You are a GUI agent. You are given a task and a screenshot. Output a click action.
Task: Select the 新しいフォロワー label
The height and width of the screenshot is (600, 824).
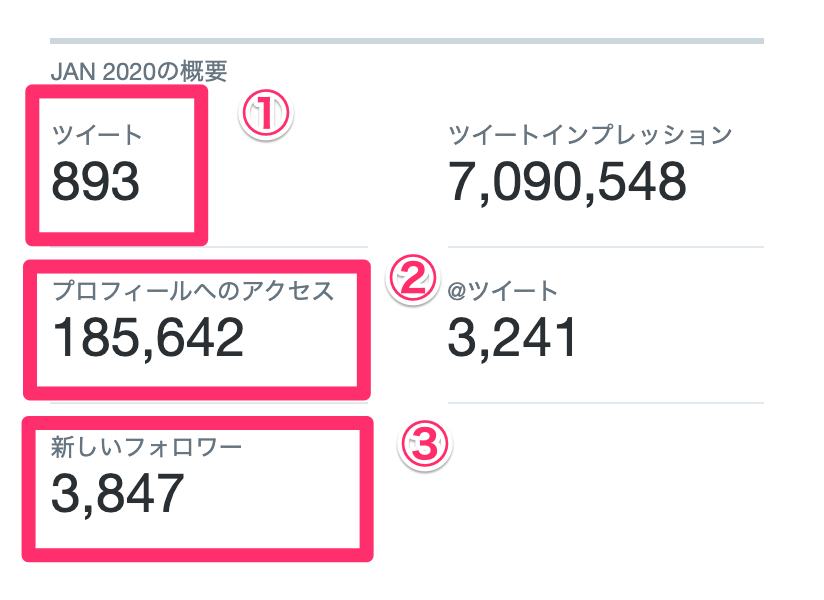(x=146, y=447)
